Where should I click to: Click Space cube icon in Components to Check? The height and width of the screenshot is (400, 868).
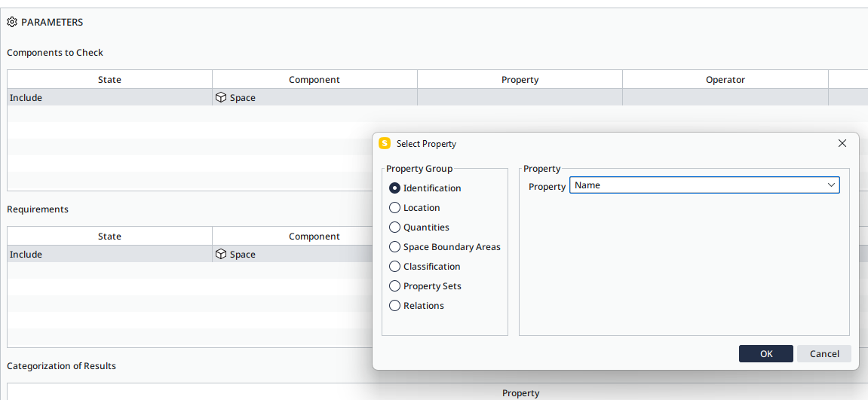pyautogui.click(x=221, y=98)
